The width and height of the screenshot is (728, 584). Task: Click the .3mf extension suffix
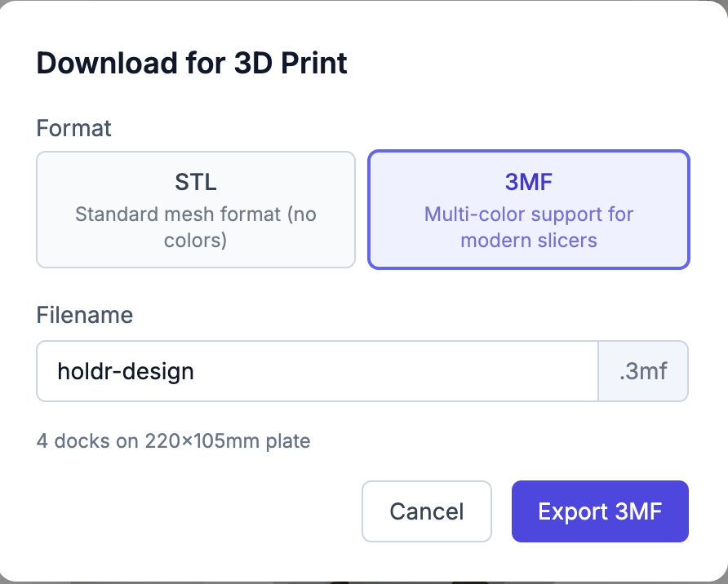pos(644,371)
